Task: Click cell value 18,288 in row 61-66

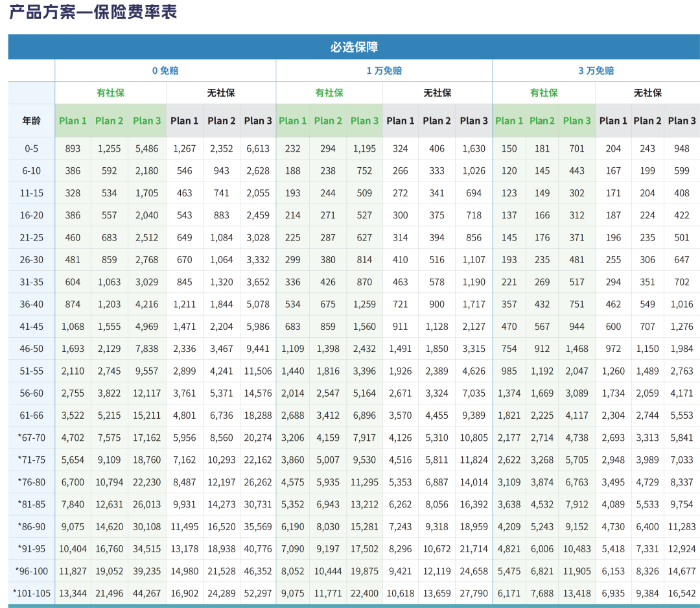Action: click(258, 415)
